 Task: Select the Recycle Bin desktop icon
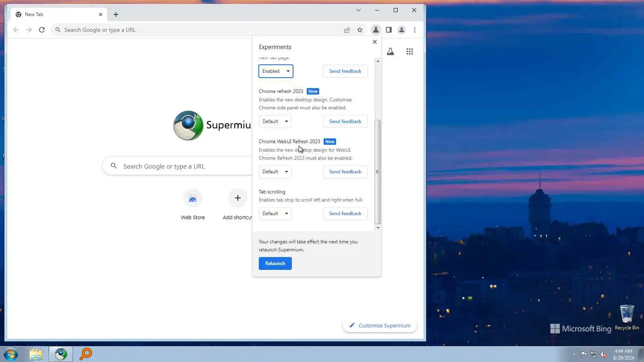(627, 318)
